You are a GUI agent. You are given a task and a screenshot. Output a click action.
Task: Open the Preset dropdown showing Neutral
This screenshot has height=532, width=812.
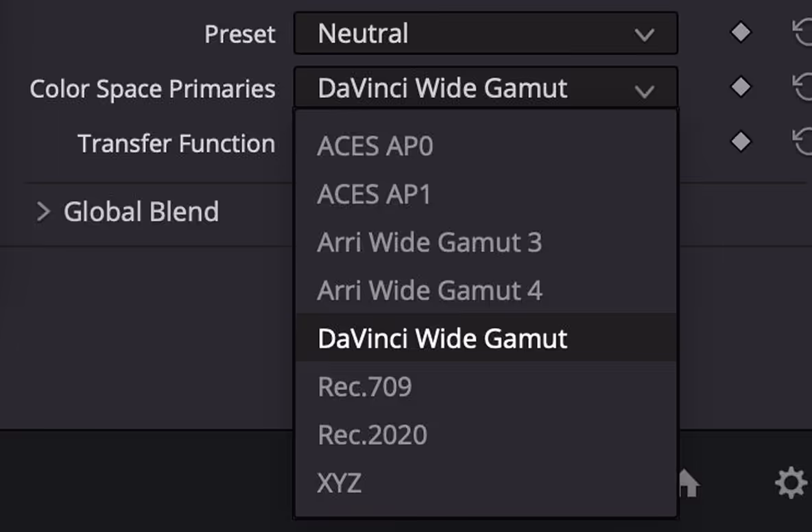pos(486,34)
